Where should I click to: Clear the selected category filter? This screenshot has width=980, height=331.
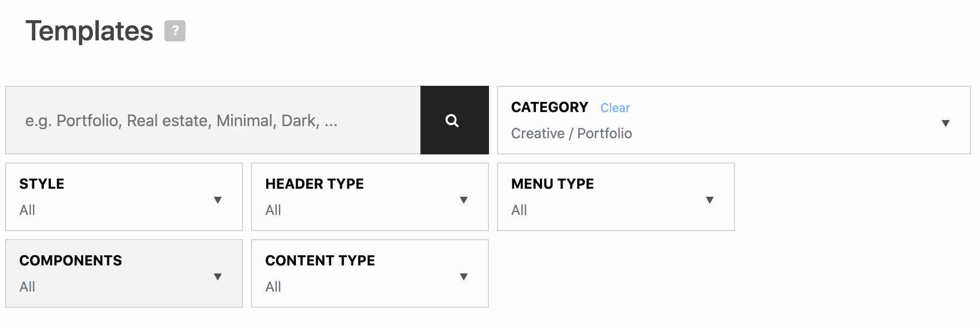tap(615, 108)
